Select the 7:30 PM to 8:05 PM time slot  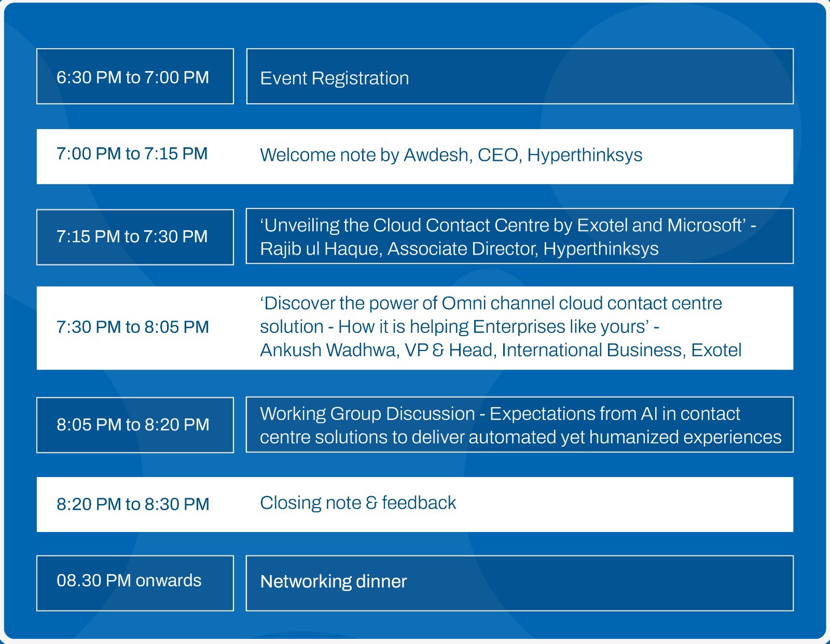point(133,327)
